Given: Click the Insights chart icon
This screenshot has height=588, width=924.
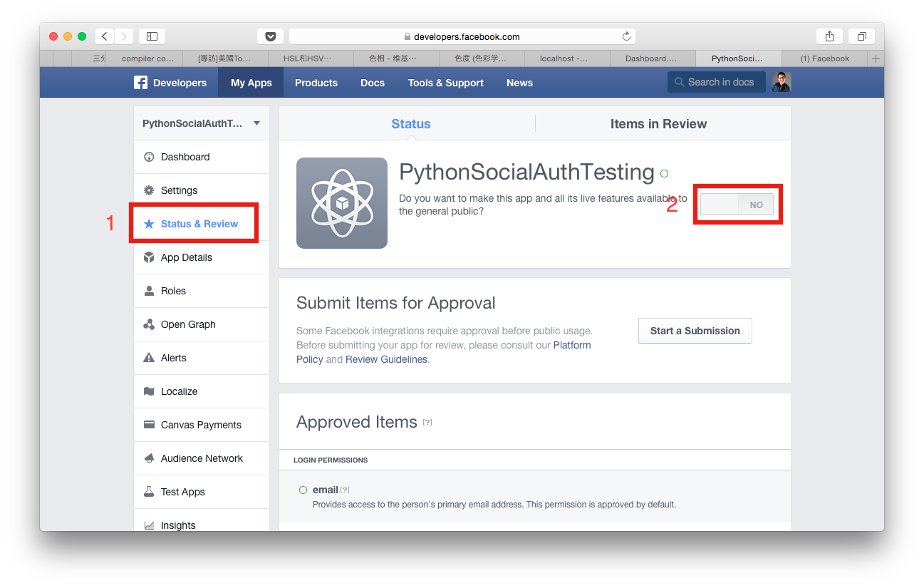Looking at the screenshot, I should (149, 525).
